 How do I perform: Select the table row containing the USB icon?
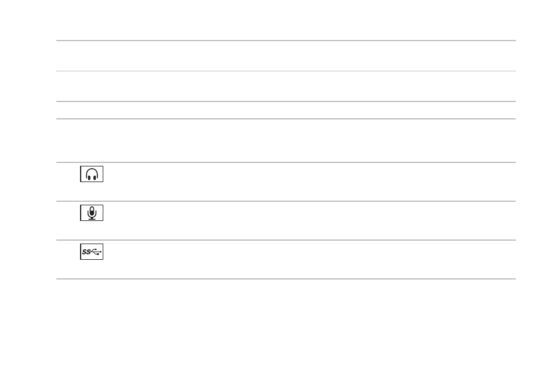tap(286, 259)
